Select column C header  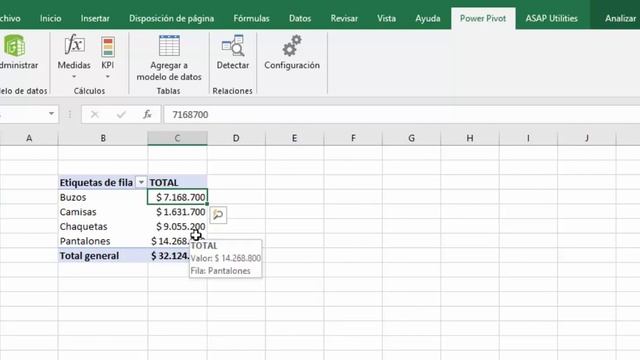(178, 138)
